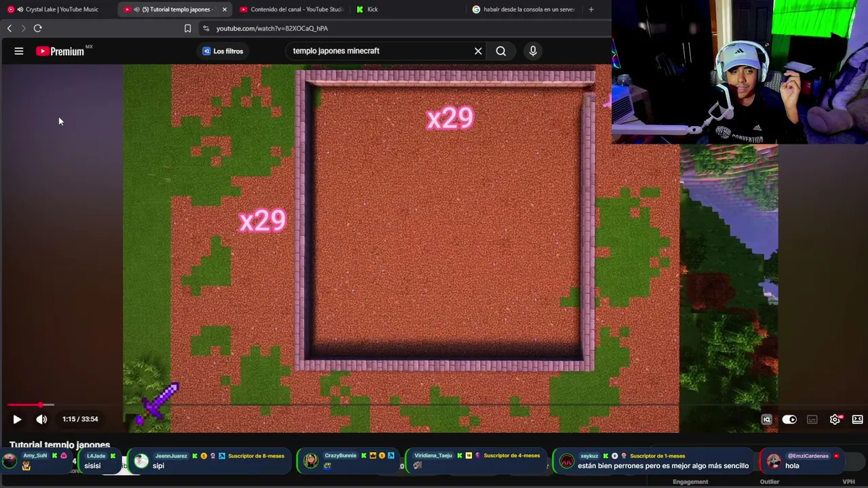Click the VPH column label

pyautogui.click(x=848, y=482)
